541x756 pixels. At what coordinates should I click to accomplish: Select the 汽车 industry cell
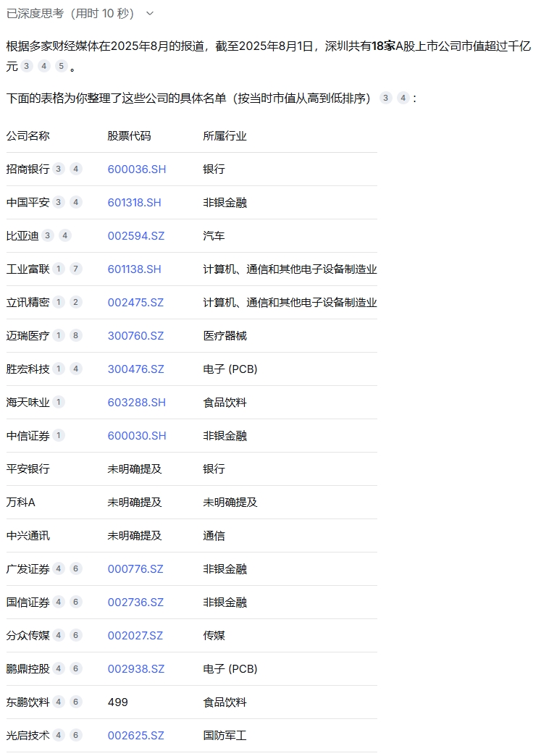214,236
